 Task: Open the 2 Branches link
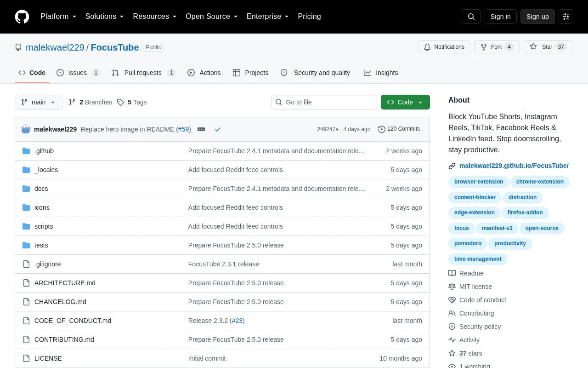90,102
